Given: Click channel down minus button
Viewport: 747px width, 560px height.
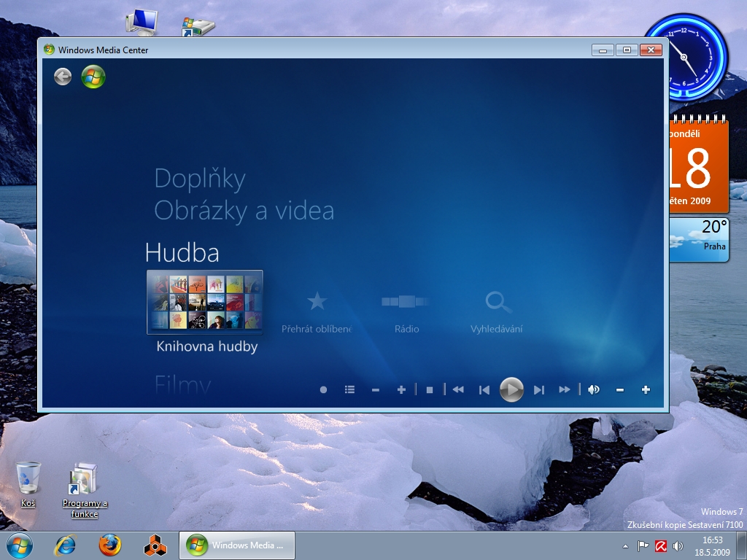Looking at the screenshot, I should [x=376, y=390].
